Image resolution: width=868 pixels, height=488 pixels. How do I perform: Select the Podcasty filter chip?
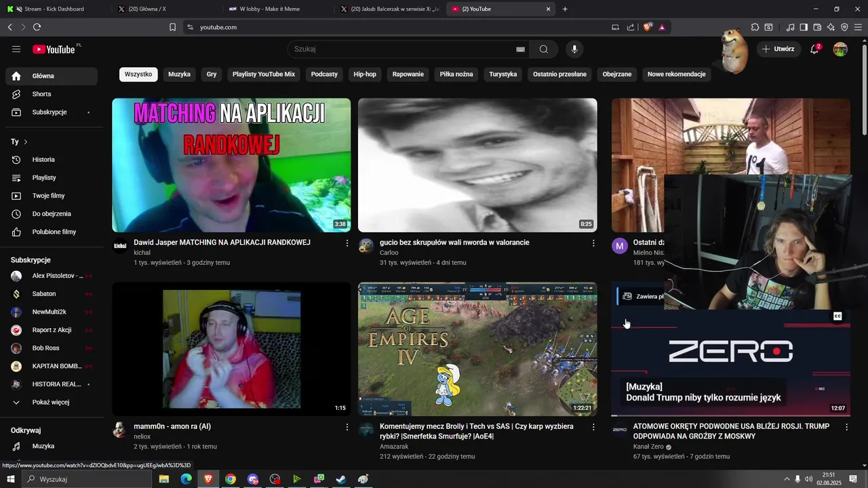(x=324, y=75)
